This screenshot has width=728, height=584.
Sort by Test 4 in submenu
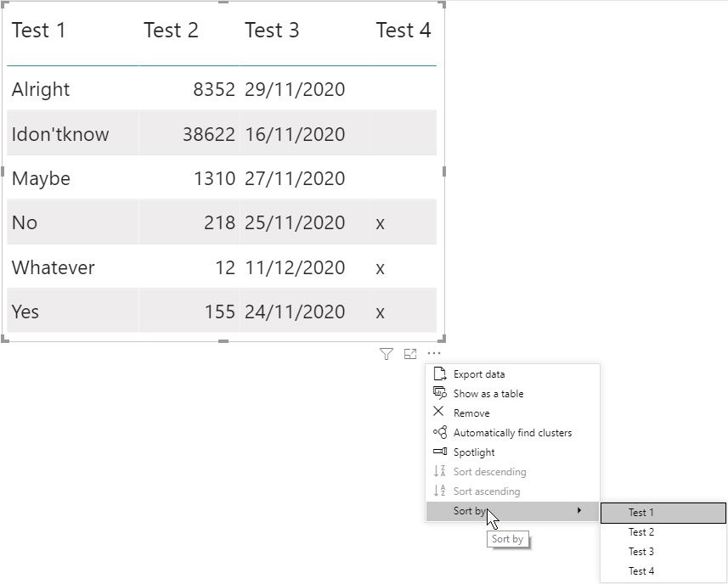tap(663, 571)
